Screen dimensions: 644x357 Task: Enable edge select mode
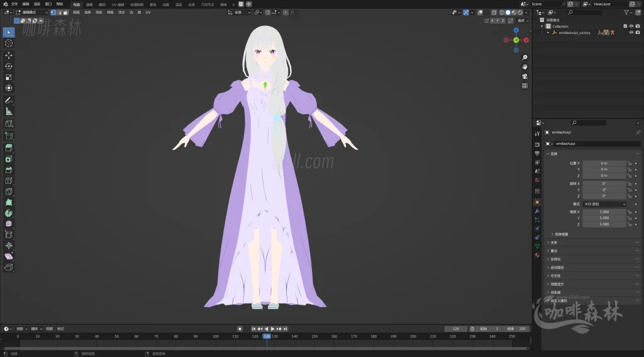(x=60, y=13)
